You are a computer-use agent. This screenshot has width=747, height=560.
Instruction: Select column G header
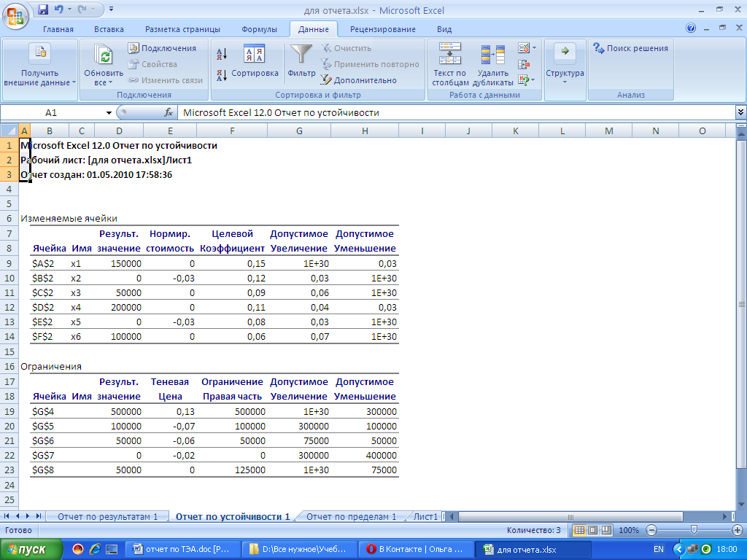pyautogui.click(x=298, y=131)
